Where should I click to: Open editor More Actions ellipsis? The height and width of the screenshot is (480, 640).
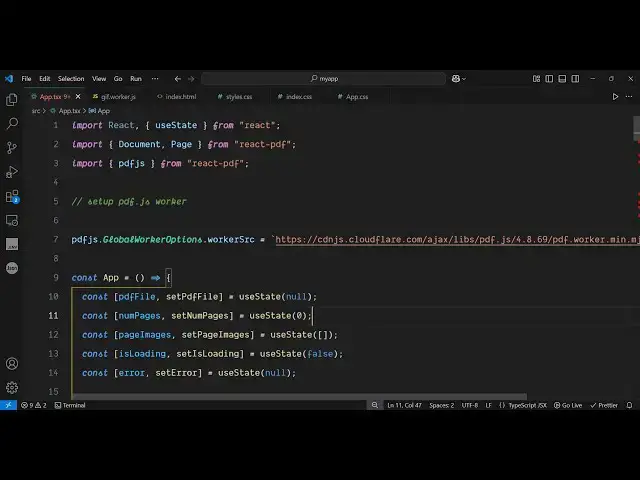point(629,97)
